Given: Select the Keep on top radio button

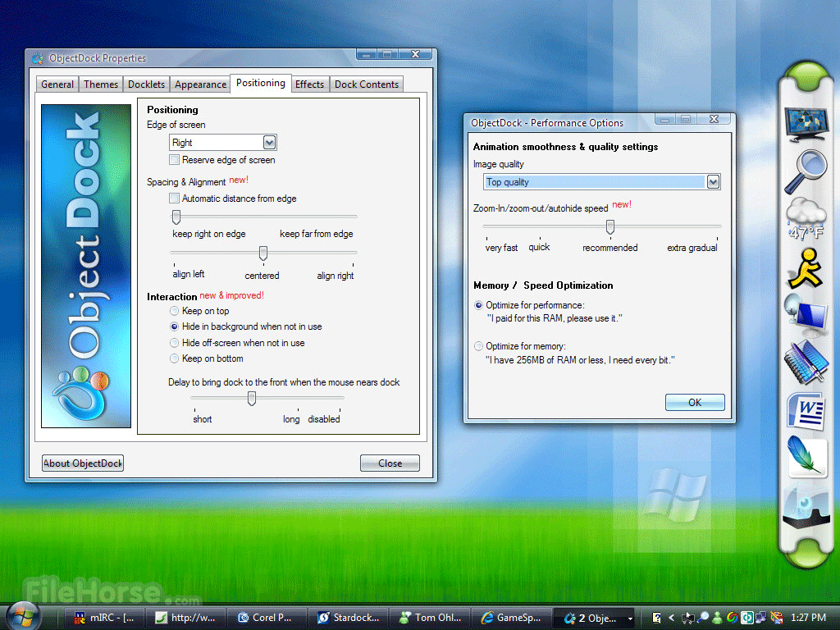Looking at the screenshot, I should (174, 311).
